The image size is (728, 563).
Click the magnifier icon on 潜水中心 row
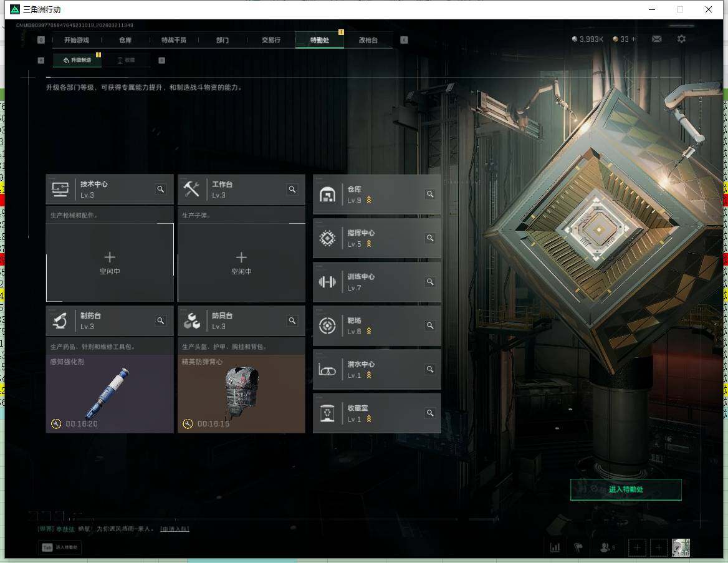pos(430,369)
